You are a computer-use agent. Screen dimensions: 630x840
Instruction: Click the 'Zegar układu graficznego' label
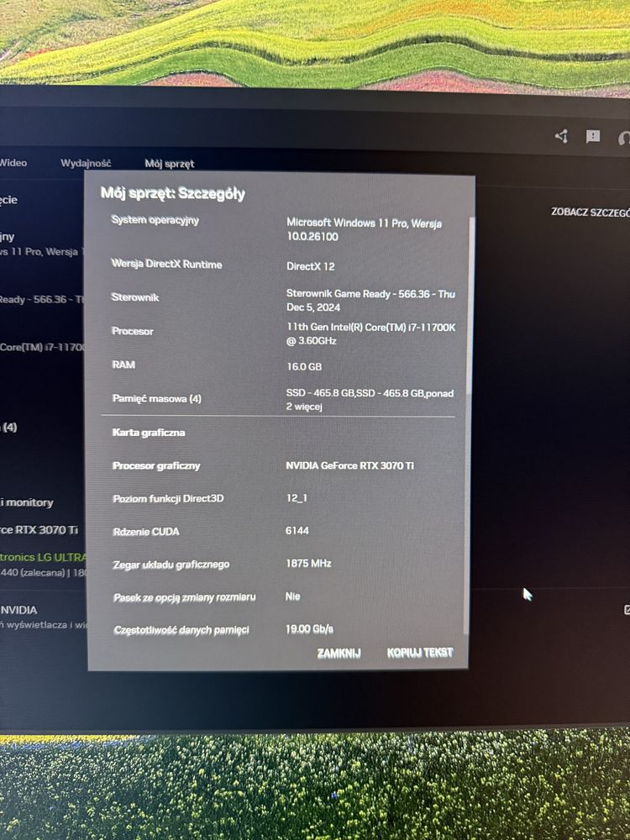coord(171,564)
